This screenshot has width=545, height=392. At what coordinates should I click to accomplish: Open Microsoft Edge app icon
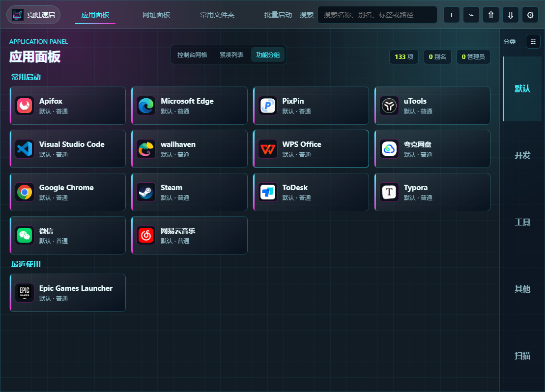click(146, 106)
